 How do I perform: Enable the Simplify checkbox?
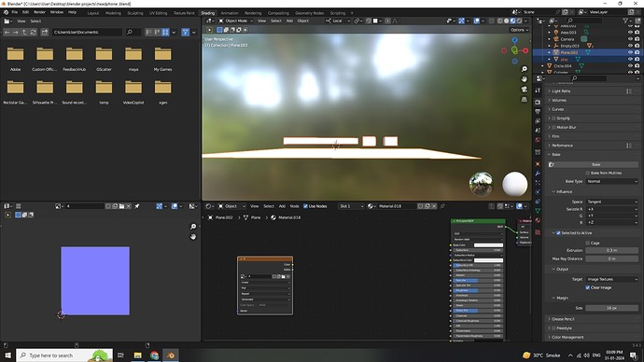point(553,118)
